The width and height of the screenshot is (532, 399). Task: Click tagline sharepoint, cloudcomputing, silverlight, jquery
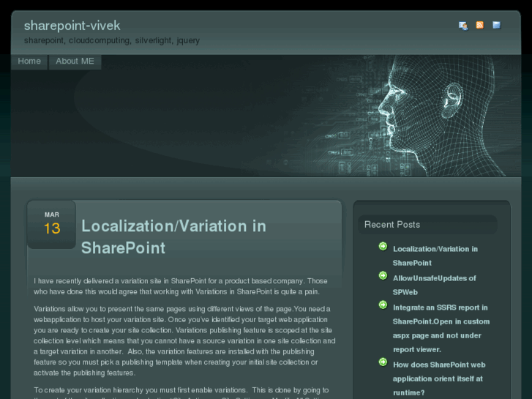click(112, 41)
